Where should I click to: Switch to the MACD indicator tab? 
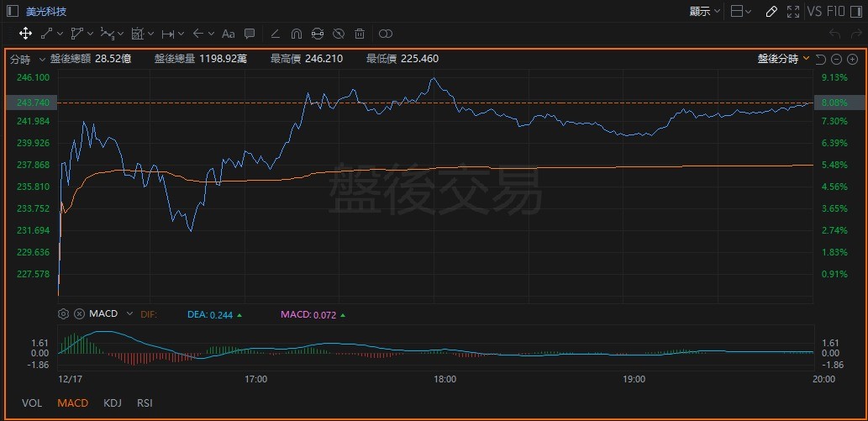[72, 403]
